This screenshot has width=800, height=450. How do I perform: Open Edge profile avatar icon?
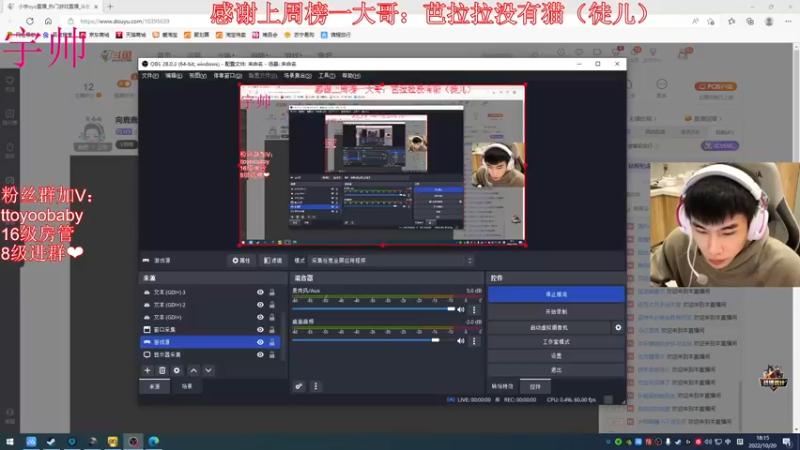(x=769, y=21)
